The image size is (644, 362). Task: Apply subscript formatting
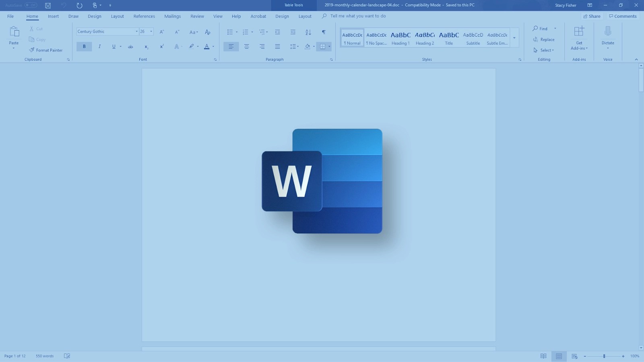[x=146, y=46]
